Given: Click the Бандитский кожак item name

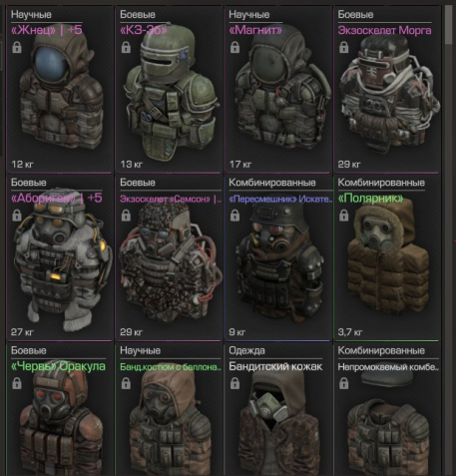Looking at the screenshot, I should click(275, 366).
